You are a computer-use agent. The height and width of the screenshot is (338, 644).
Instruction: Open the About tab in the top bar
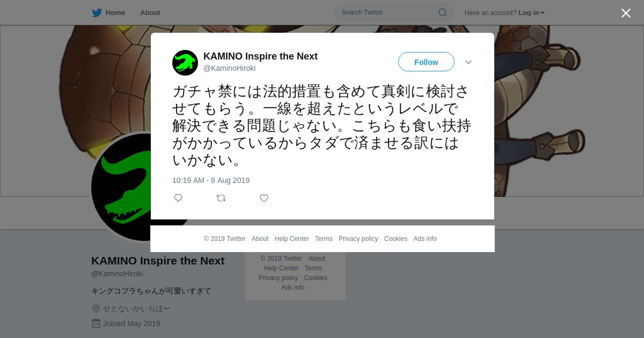150,12
